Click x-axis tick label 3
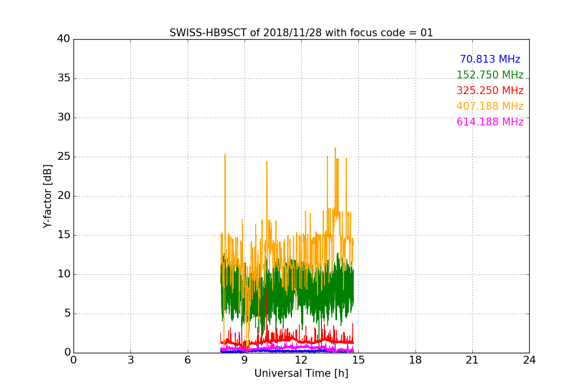Viewport: 588px width, 392px height. (x=130, y=360)
